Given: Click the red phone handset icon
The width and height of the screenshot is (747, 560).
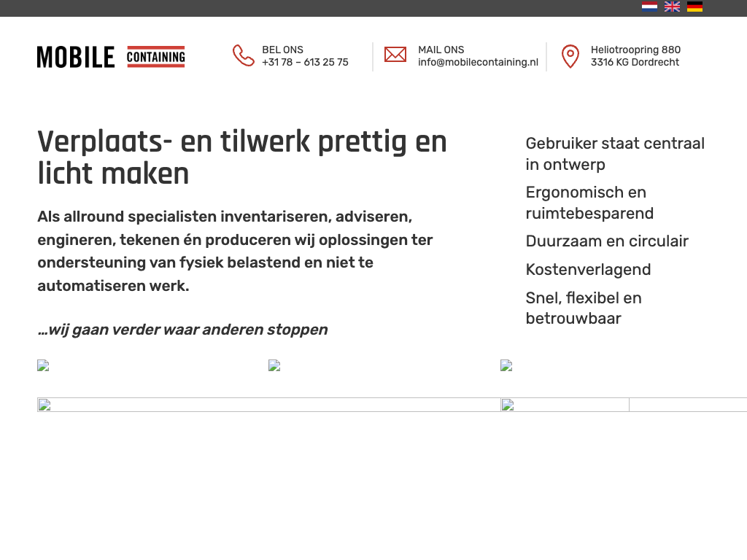Looking at the screenshot, I should tap(244, 56).
